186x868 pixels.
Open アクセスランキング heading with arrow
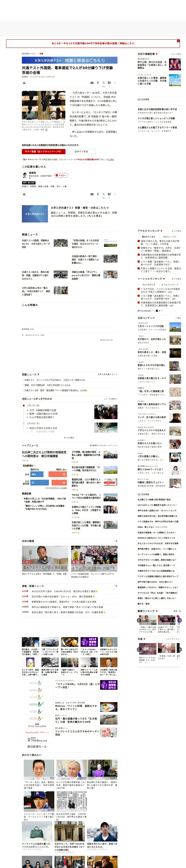tap(150, 231)
